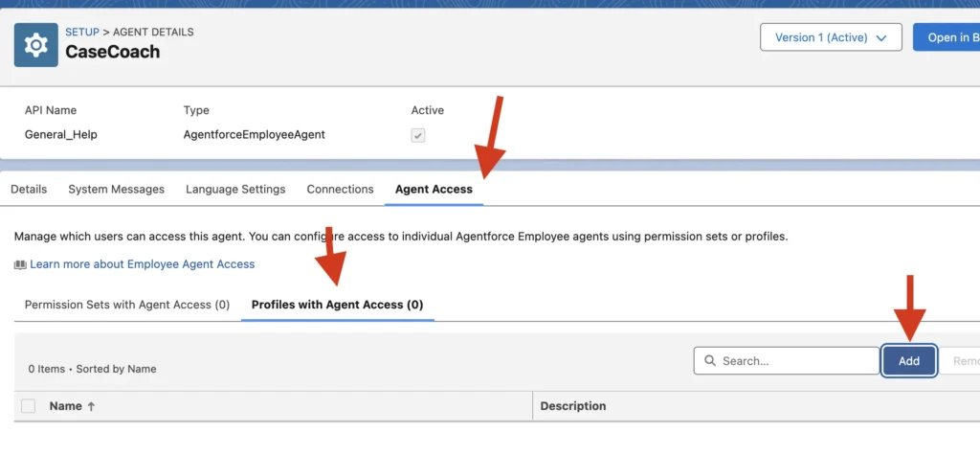
Task: Click the sort arrow next to Name
Action: pos(92,406)
